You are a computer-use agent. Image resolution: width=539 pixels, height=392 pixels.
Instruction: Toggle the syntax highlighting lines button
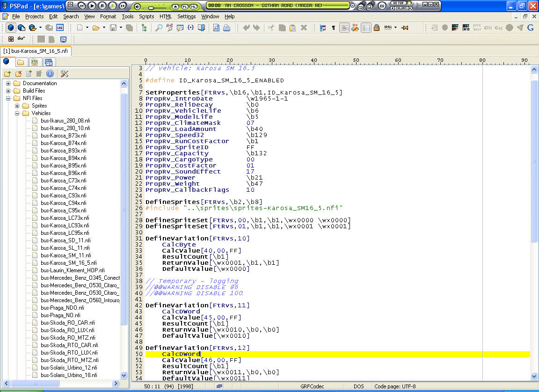[x=344, y=28]
